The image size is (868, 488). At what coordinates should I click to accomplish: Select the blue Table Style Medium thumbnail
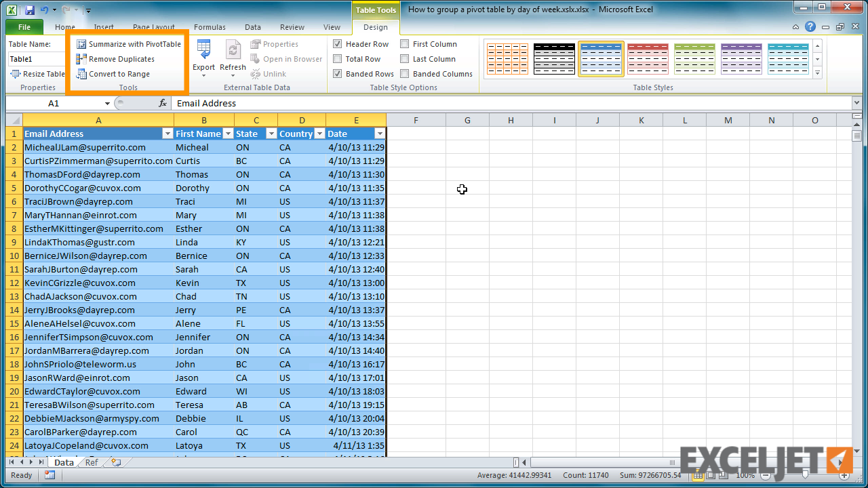coord(601,59)
